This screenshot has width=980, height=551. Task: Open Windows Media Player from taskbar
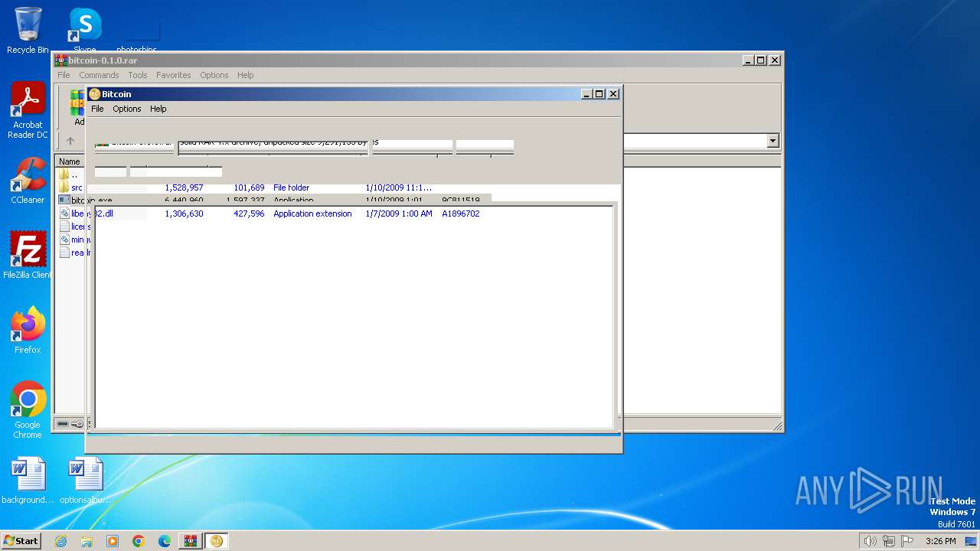pyautogui.click(x=113, y=541)
